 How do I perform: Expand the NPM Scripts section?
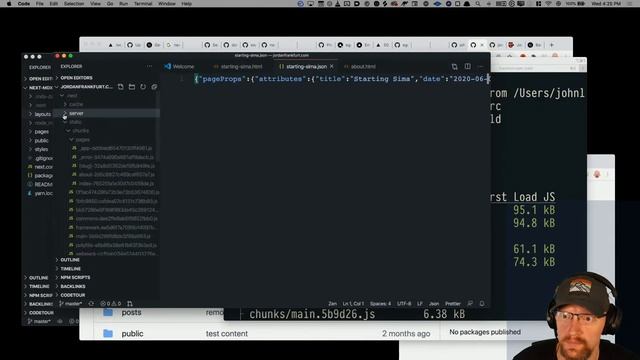[x=75, y=277]
